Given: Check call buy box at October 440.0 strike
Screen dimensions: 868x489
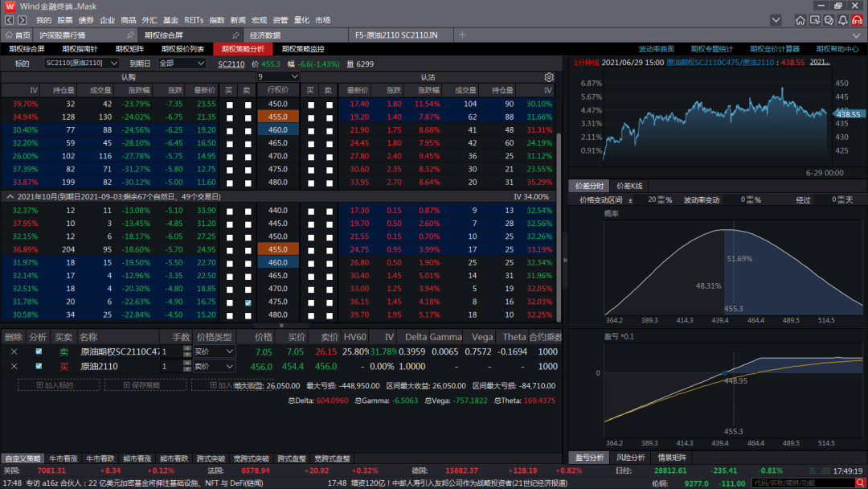Looking at the screenshot, I should point(230,211).
